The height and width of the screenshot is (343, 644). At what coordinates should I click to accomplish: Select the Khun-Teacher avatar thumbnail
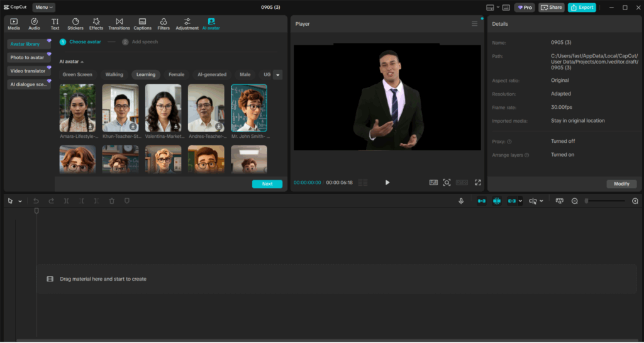pyautogui.click(x=120, y=108)
